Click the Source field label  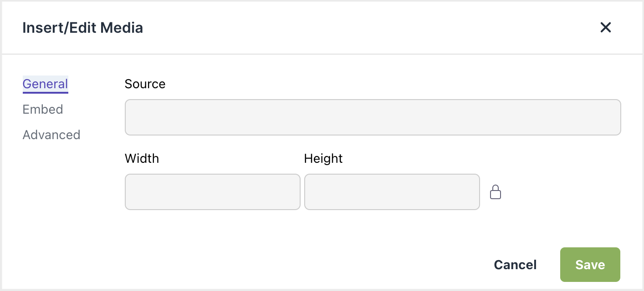point(145,84)
